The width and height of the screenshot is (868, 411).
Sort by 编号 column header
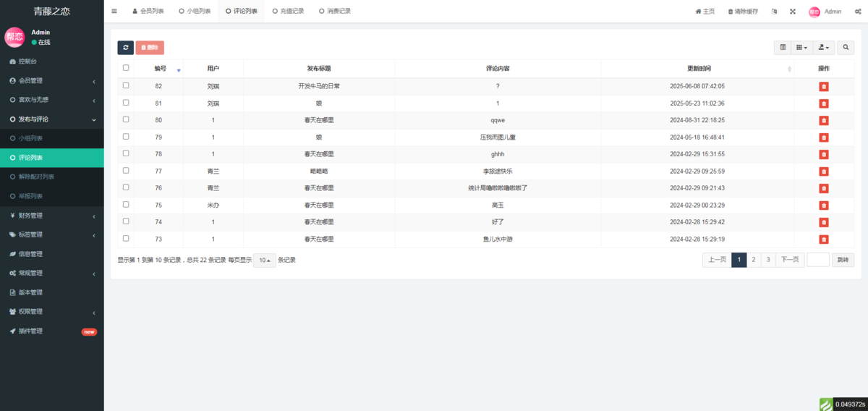pyautogui.click(x=160, y=68)
